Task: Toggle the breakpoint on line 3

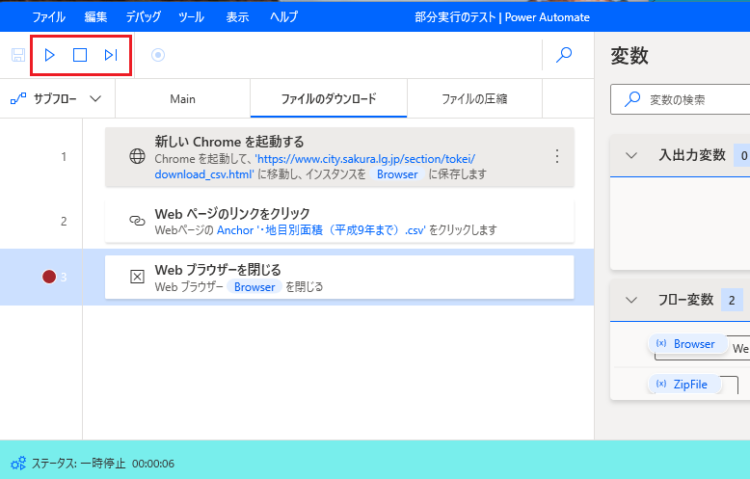Action: point(49,277)
